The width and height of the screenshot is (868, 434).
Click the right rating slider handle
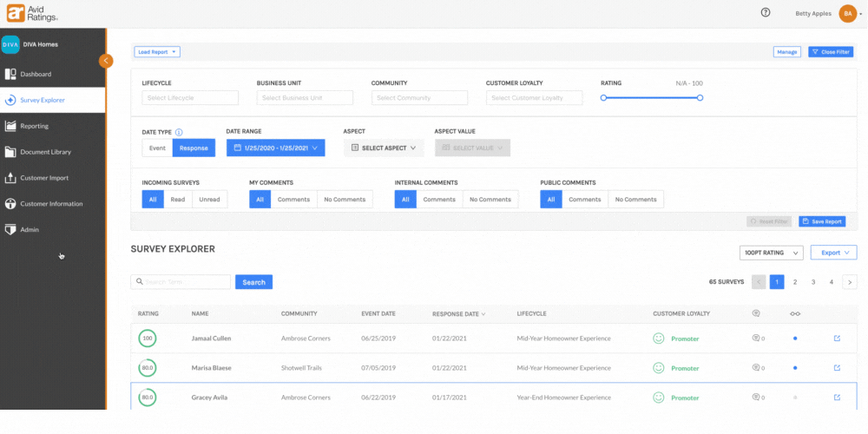tap(700, 98)
